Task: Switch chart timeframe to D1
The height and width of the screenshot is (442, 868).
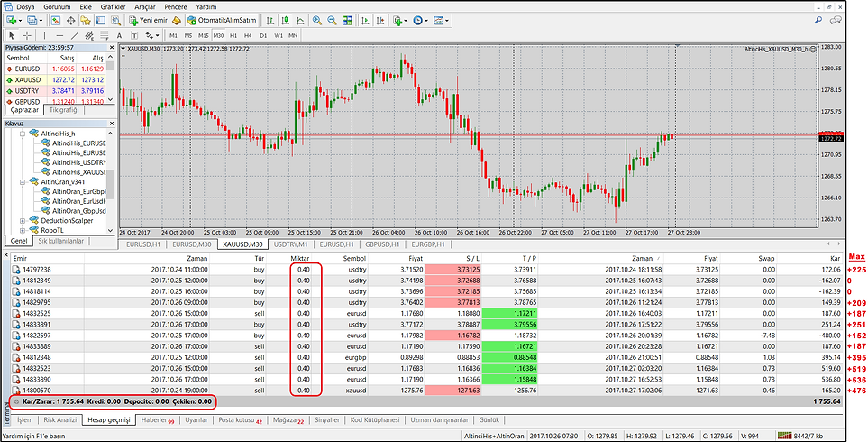Action: point(263,35)
